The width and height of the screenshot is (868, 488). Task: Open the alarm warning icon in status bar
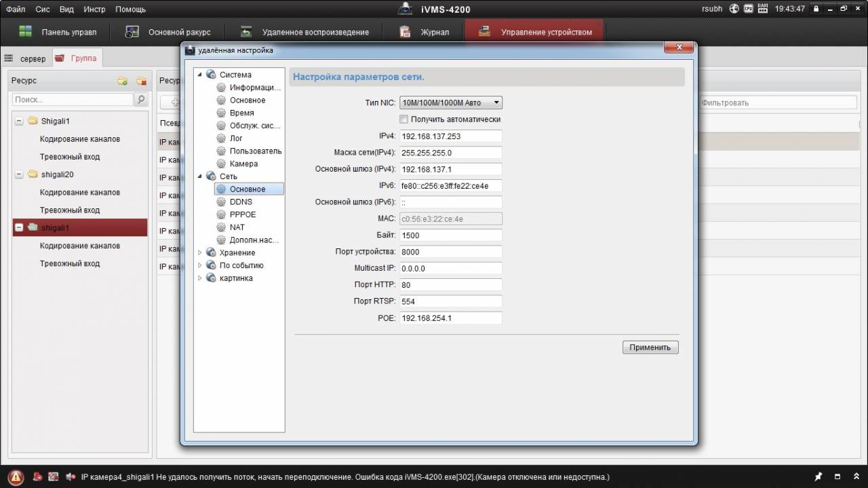(x=16, y=477)
